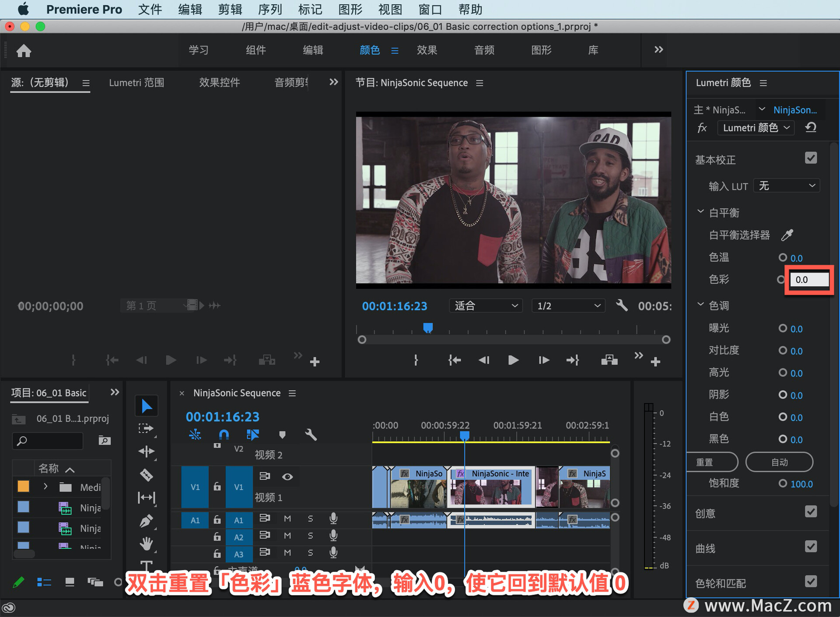Viewport: 840px width, 617px height.
Task: Open the 适合 zoom level dropdown
Action: pos(486,305)
